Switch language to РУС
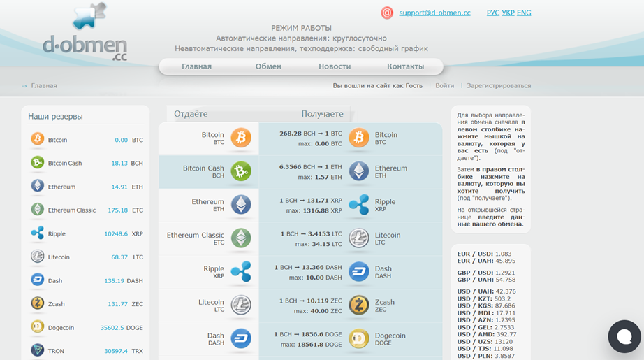 coord(493,13)
